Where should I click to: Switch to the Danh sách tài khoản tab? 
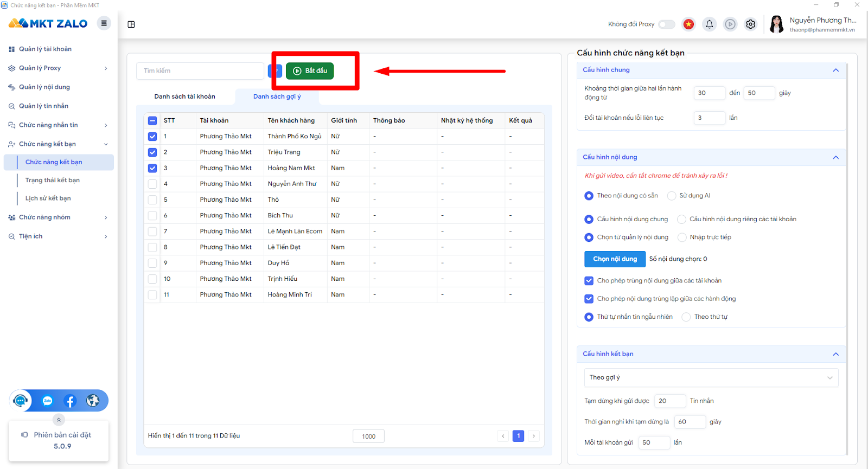click(184, 97)
